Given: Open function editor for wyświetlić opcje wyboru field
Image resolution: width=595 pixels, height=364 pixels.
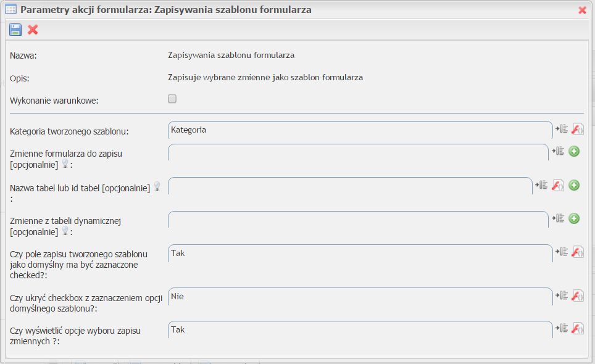Looking at the screenshot, I should point(577,328).
